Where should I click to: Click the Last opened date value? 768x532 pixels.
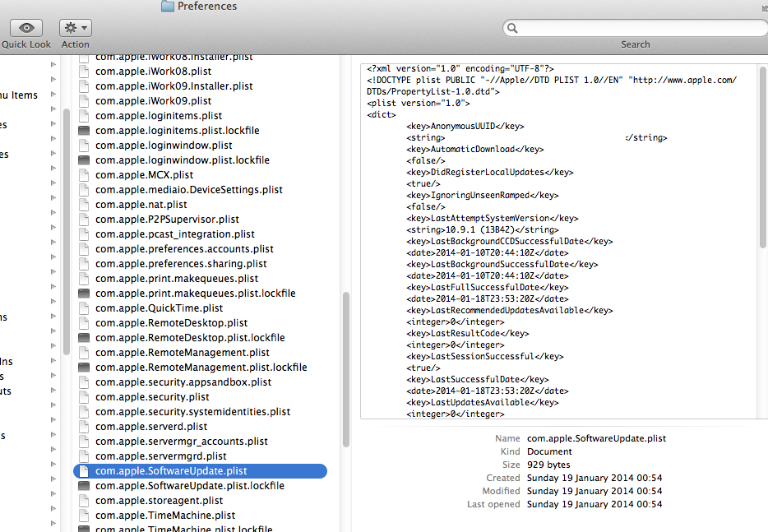tap(595, 504)
